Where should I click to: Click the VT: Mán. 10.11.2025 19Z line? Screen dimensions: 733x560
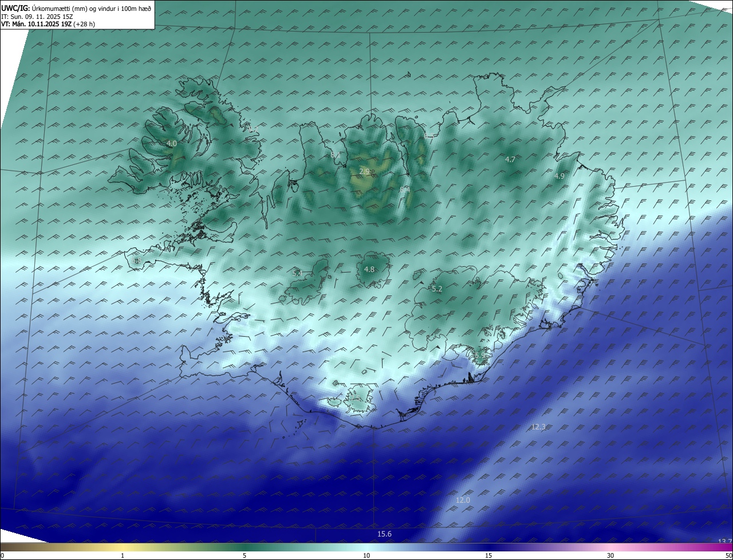point(48,24)
